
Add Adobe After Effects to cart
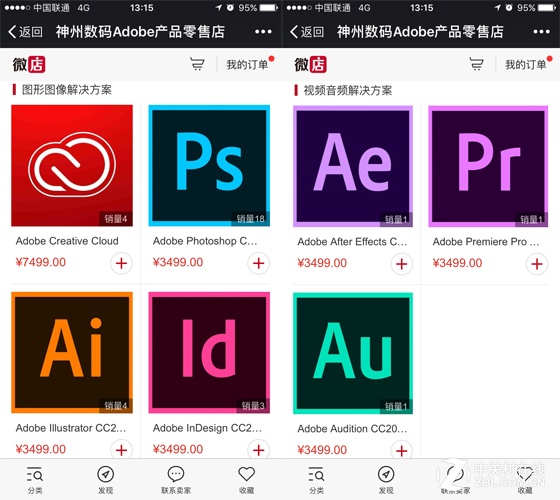(x=402, y=264)
